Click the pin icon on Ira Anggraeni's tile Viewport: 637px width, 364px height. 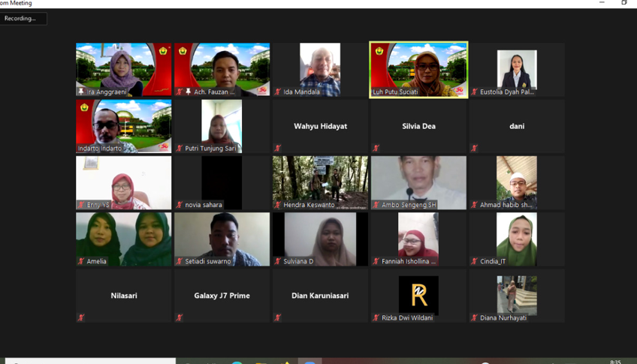tap(81, 92)
